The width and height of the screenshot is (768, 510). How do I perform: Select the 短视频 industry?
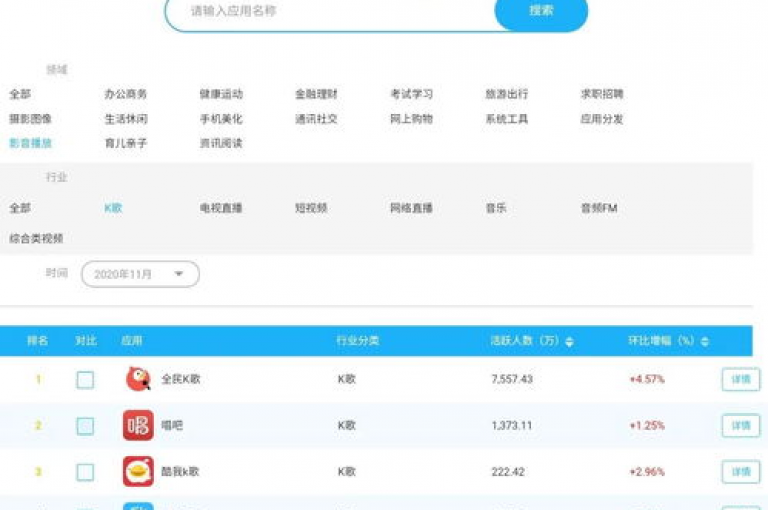(311, 208)
